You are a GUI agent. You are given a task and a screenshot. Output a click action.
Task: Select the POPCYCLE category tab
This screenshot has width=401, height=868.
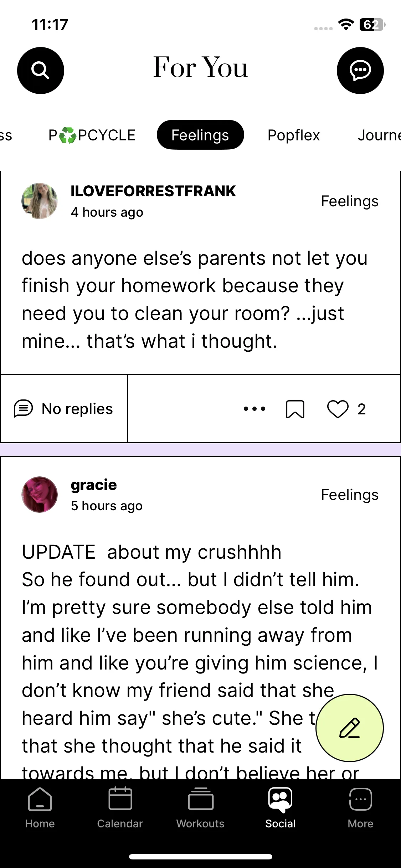tap(92, 135)
